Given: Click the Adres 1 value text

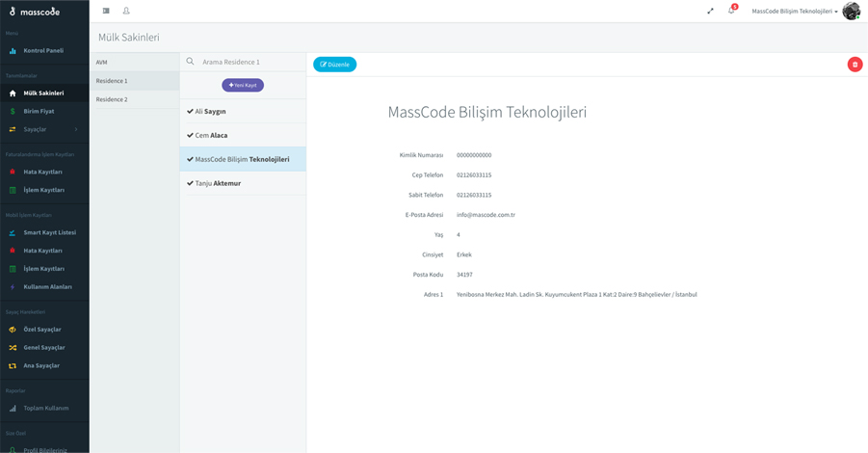Looking at the screenshot, I should click(577, 295).
